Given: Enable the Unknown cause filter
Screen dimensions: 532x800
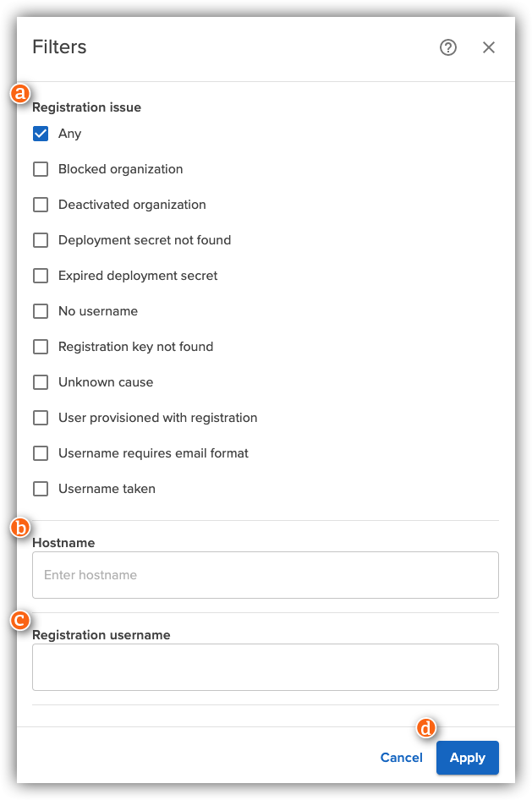Looking at the screenshot, I should point(40,381).
